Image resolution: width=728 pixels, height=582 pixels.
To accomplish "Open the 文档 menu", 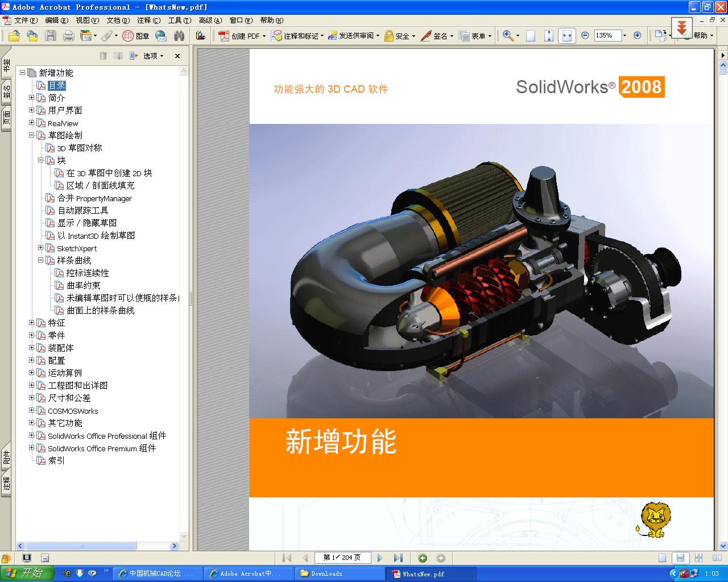I will click(118, 20).
